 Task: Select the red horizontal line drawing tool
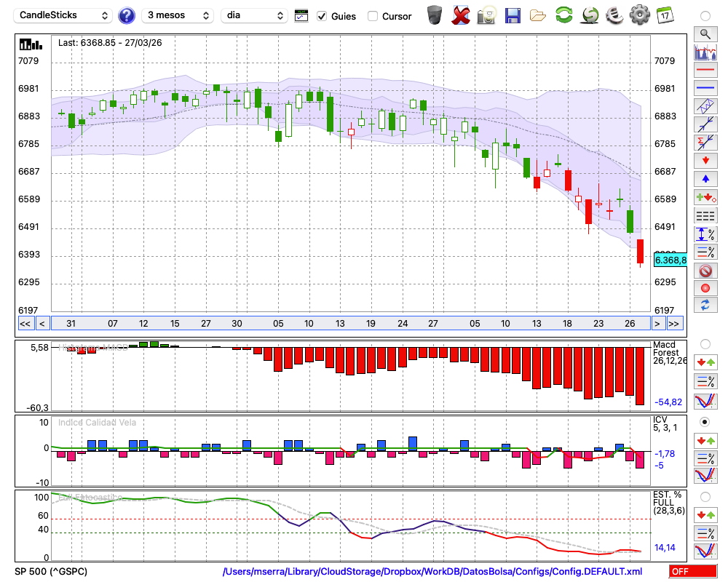[704, 70]
